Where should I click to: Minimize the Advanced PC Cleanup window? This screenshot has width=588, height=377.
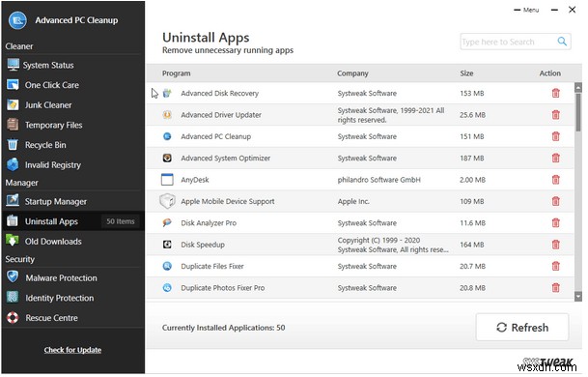[554, 10]
